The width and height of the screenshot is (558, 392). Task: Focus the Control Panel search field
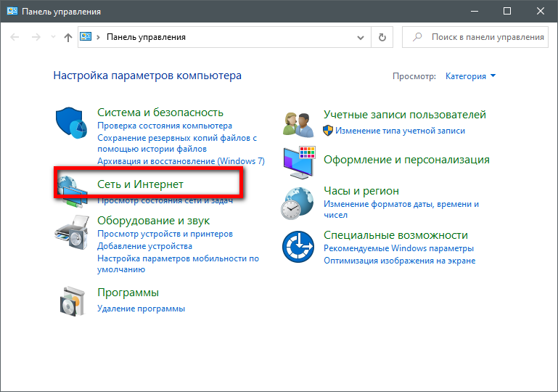(475, 37)
